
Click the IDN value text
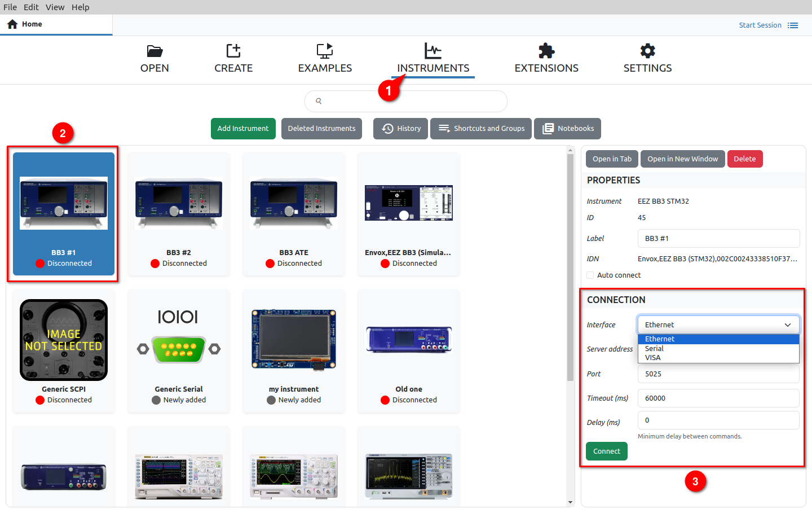coord(717,259)
